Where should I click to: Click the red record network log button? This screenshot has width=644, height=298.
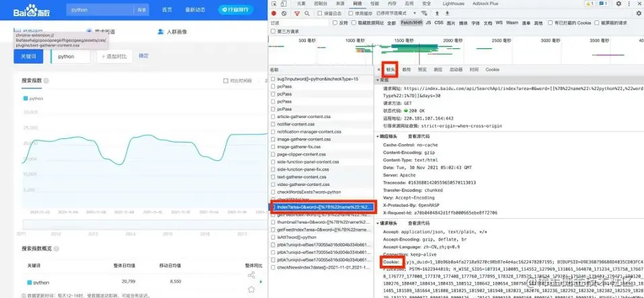click(274, 13)
